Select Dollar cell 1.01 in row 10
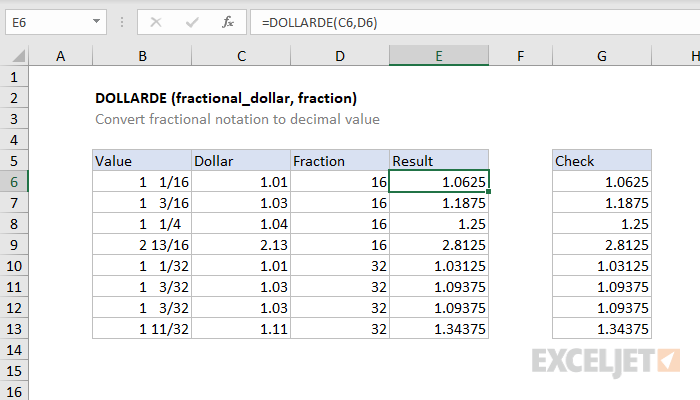Screen dimensions: 700x400 241,266
